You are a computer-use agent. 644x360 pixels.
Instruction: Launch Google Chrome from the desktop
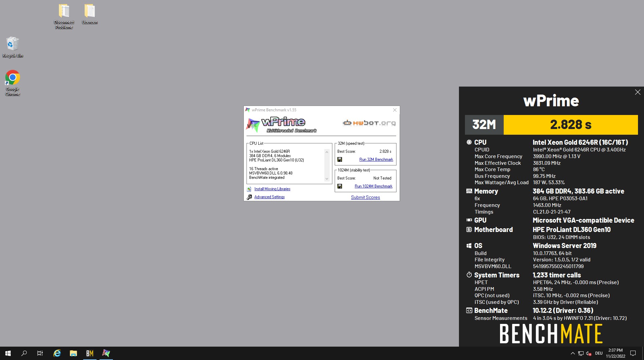pyautogui.click(x=13, y=83)
